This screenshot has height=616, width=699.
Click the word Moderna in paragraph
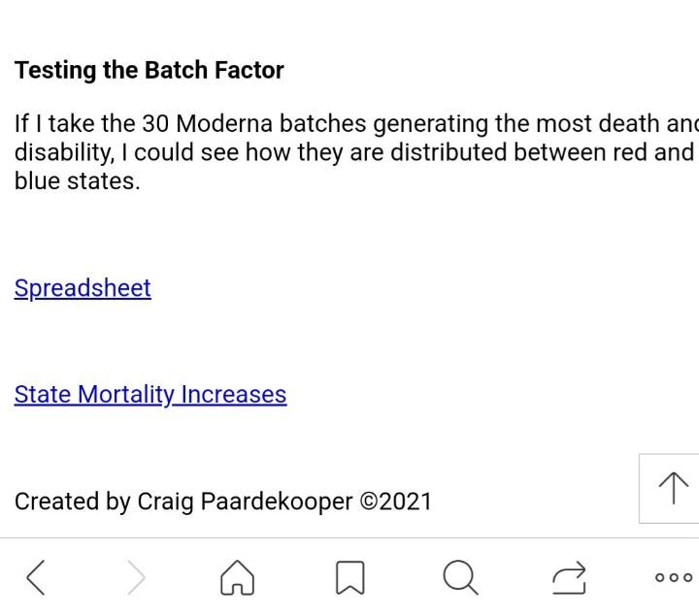pyautogui.click(x=224, y=123)
